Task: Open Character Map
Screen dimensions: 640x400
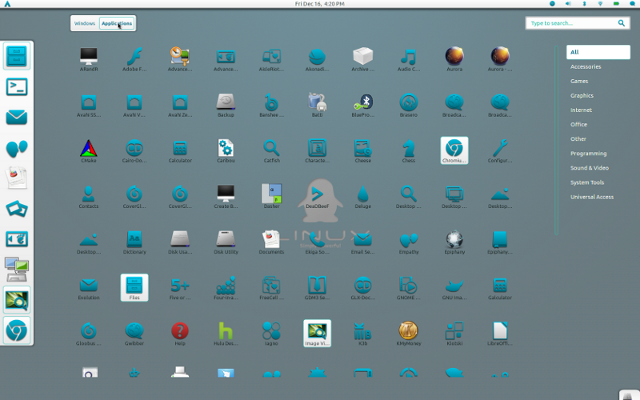Action: [x=317, y=151]
